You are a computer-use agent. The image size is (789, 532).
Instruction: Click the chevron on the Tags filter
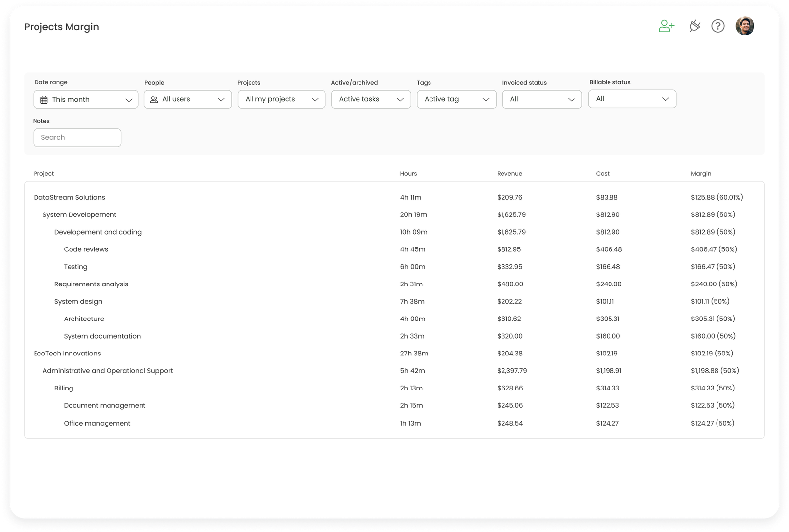pyautogui.click(x=485, y=99)
